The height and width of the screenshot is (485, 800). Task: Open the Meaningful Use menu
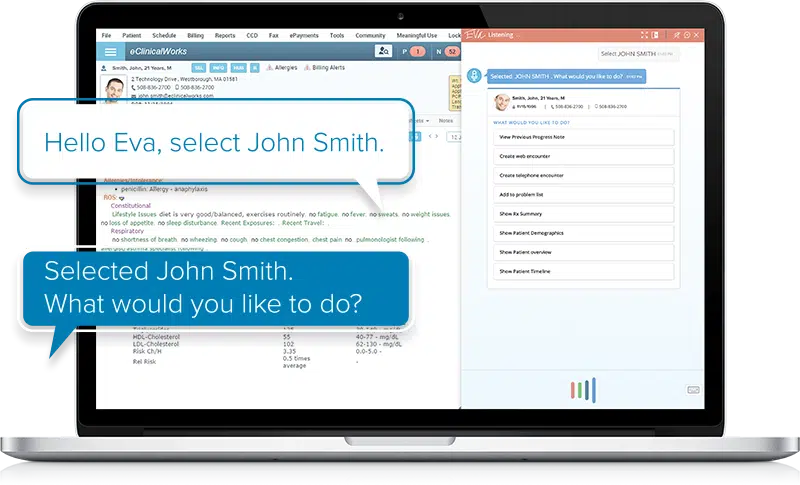417,35
